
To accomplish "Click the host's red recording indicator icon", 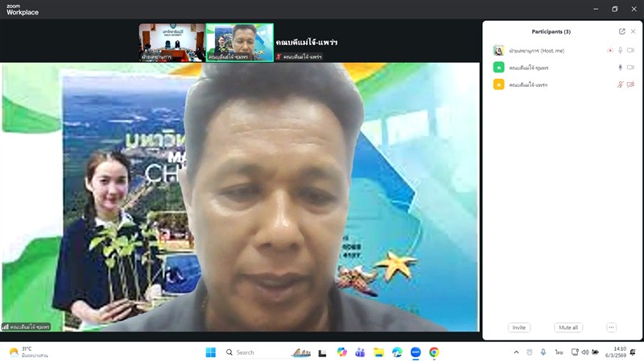I will coord(609,51).
